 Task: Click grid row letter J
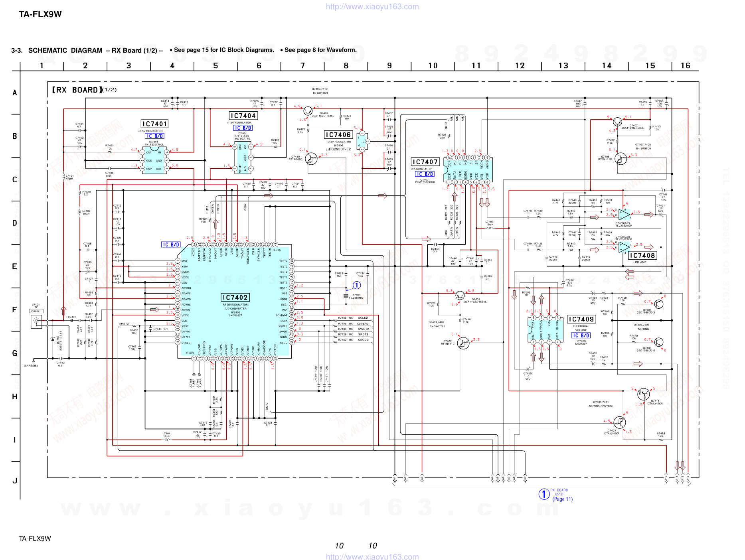click(15, 481)
